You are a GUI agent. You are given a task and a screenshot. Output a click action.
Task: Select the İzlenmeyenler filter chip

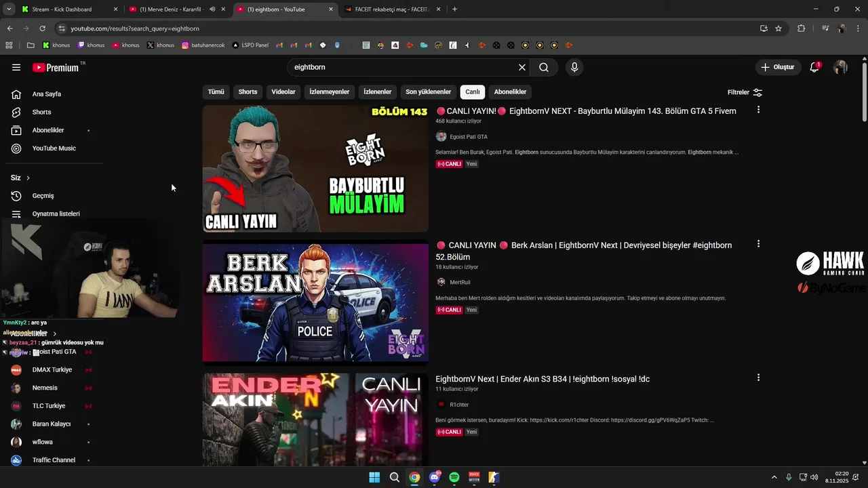pyautogui.click(x=330, y=92)
